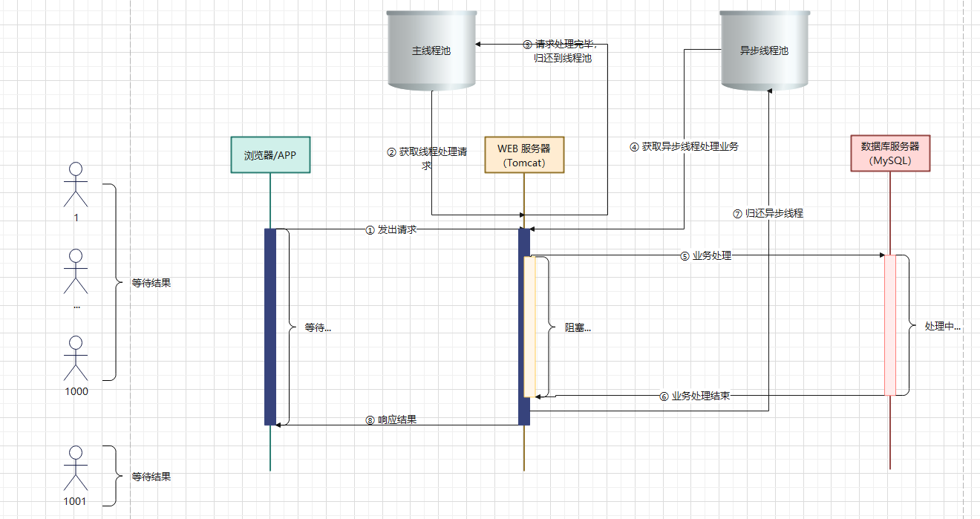Select the red 数据库服务器 (MySQL) box
980x519 pixels.
tap(889, 154)
